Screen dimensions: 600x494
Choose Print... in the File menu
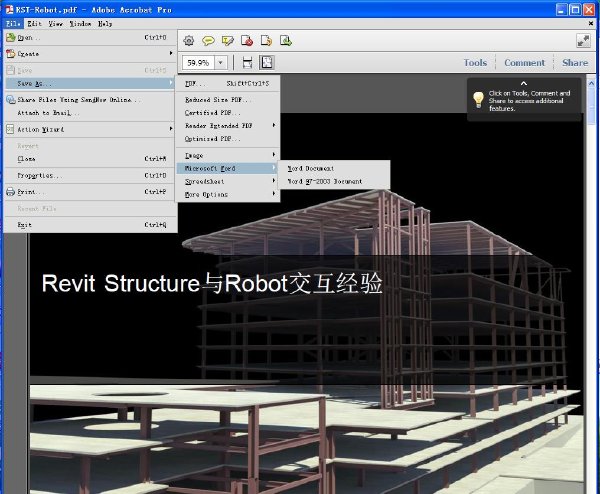[x=90, y=192]
